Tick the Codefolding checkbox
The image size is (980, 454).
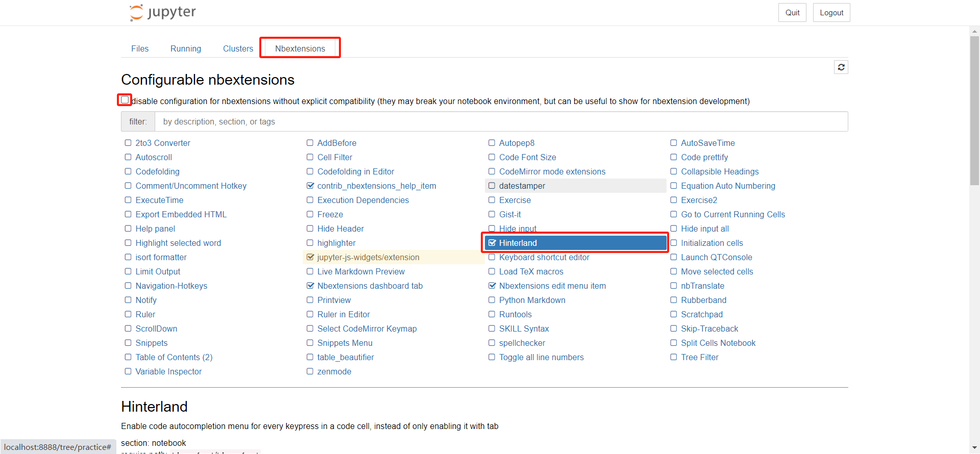pos(128,171)
